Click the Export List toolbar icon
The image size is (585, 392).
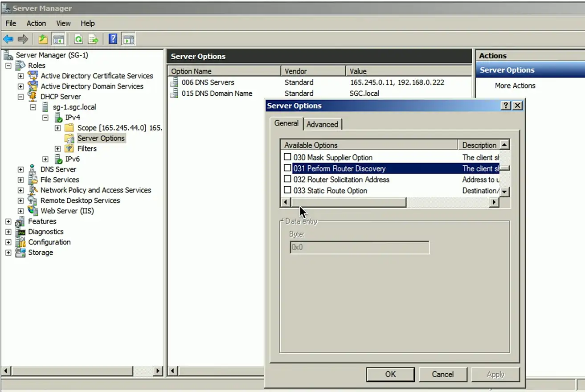(x=93, y=39)
